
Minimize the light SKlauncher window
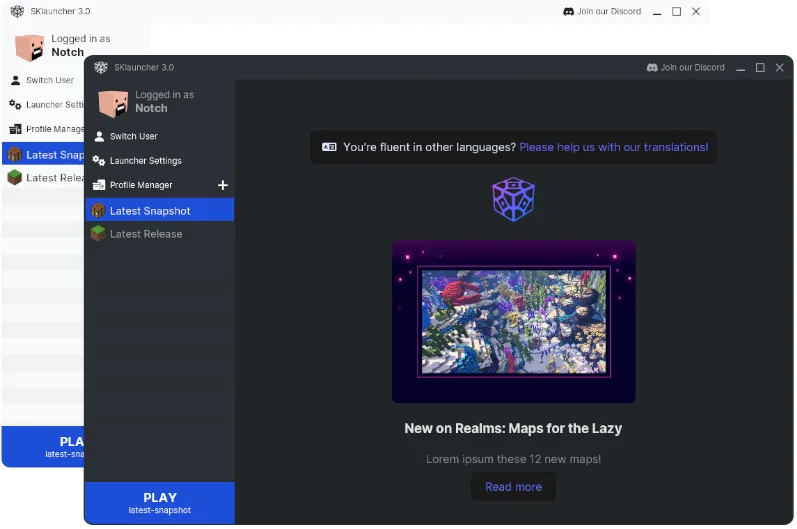(x=657, y=12)
